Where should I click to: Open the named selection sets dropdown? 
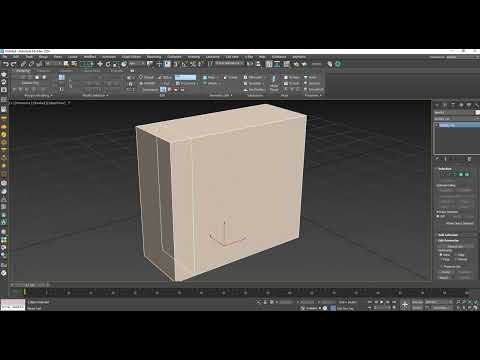click(x=229, y=63)
